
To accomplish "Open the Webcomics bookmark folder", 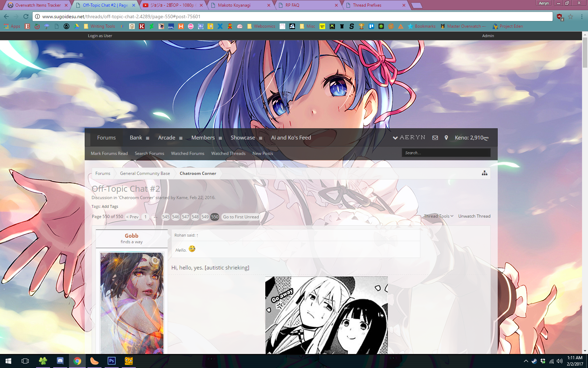I will (261, 26).
